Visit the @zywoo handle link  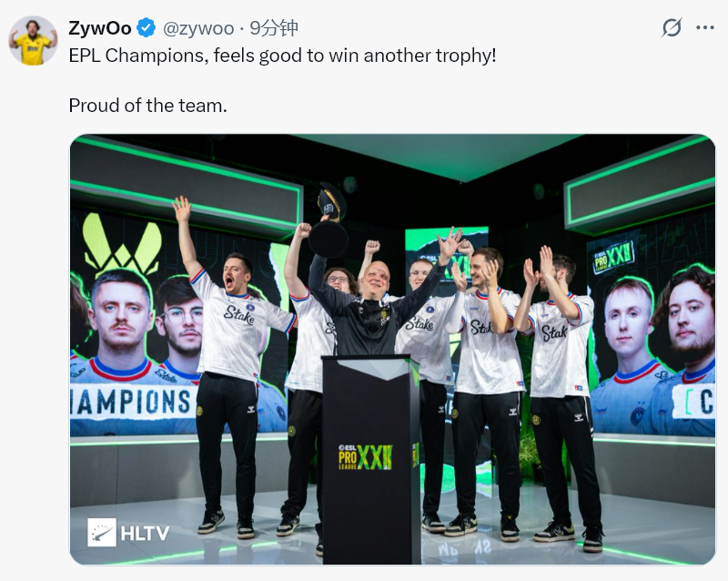198,29
